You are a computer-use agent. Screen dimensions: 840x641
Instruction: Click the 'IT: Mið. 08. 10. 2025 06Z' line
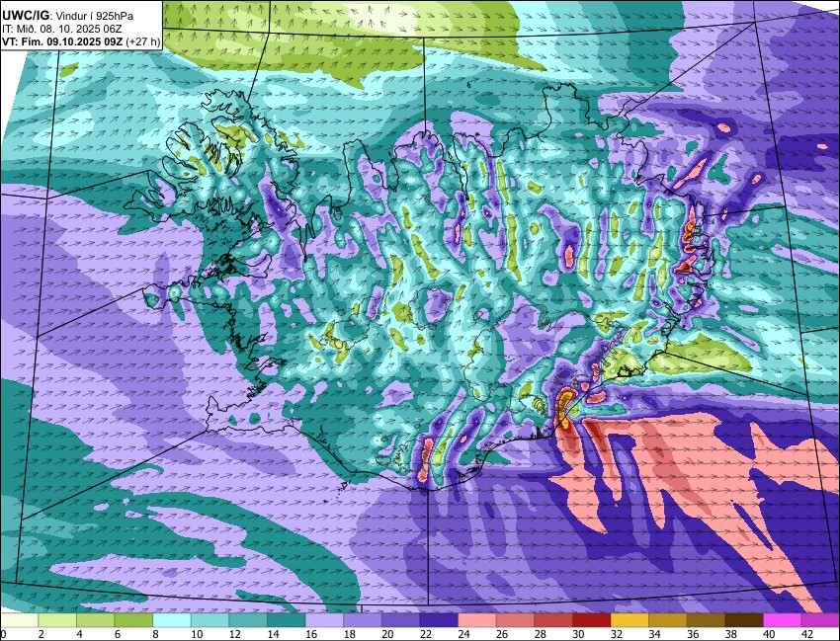(62, 29)
